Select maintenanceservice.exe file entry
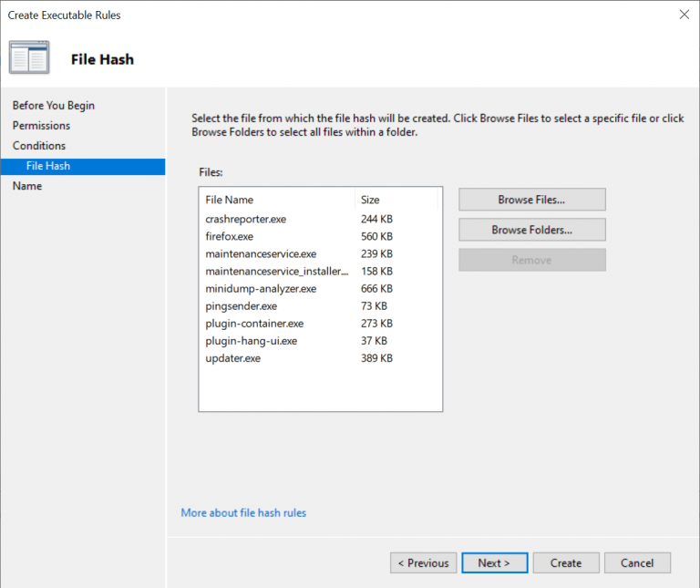This screenshot has height=588, width=700. click(261, 254)
